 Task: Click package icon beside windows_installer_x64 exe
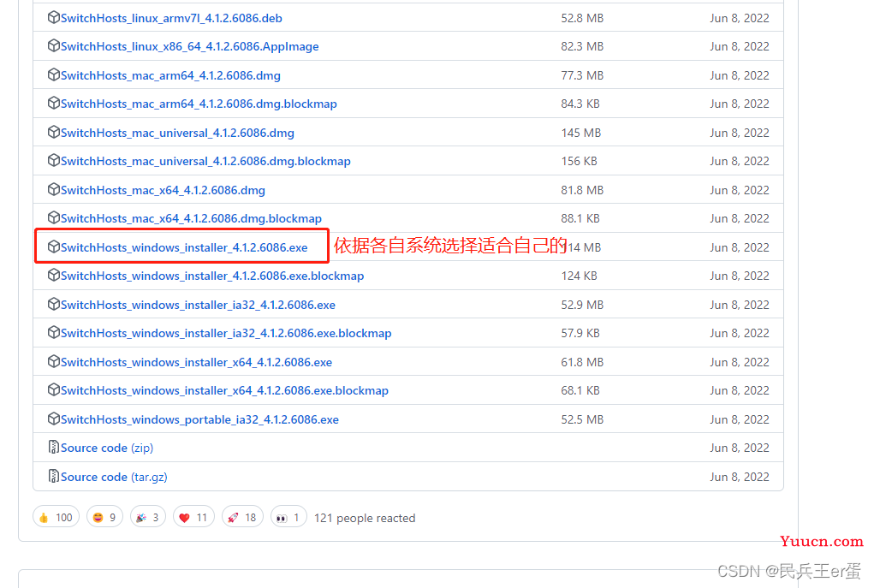(54, 361)
